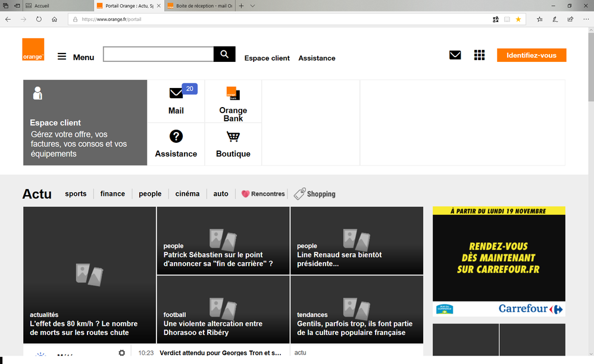Open the Orange Bank tile
Viewport: 594px width, 364px height.
[x=233, y=101]
